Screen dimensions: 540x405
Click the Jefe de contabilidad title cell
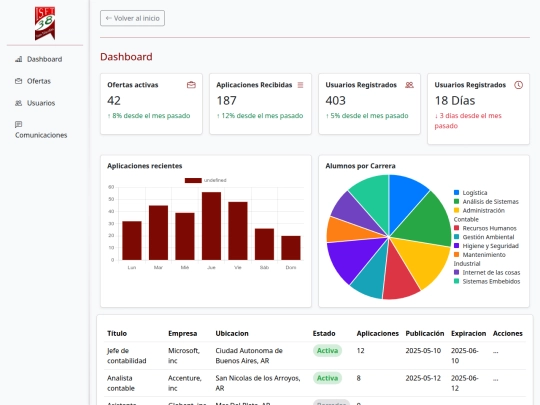point(127,356)
